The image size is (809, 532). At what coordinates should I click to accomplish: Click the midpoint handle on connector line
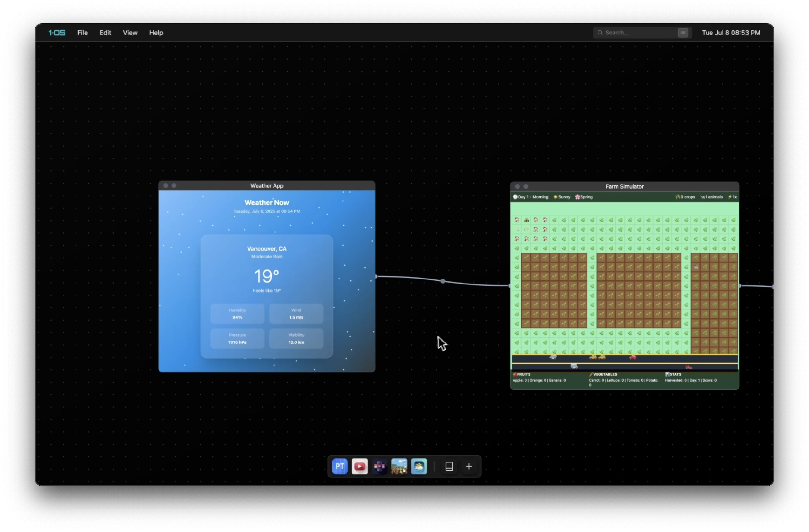(443, 281)
